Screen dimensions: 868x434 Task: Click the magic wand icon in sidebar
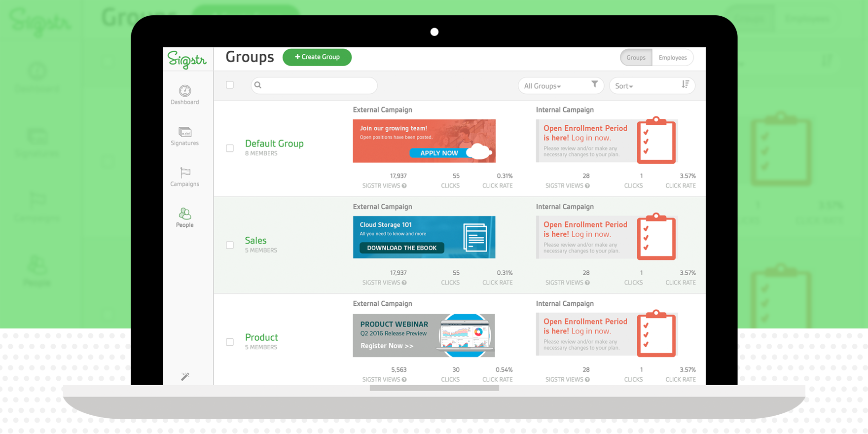coord(185,377)
